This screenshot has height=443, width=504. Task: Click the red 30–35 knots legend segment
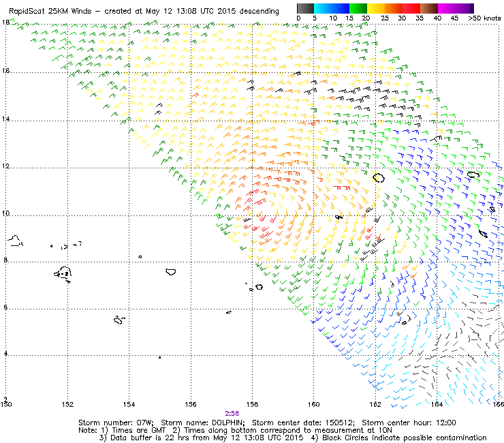(411, 8)
